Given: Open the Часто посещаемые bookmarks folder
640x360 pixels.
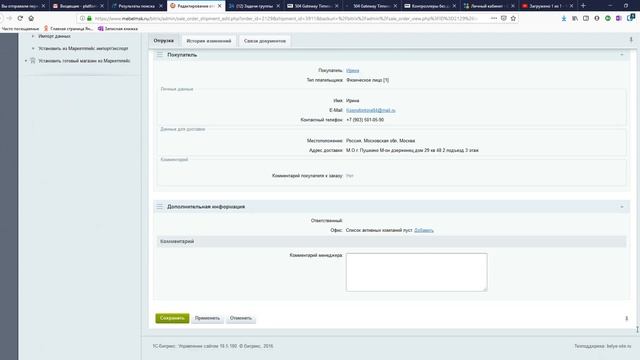Looking at the screenshot, I should pyautogui.click(x=20, y=29).
